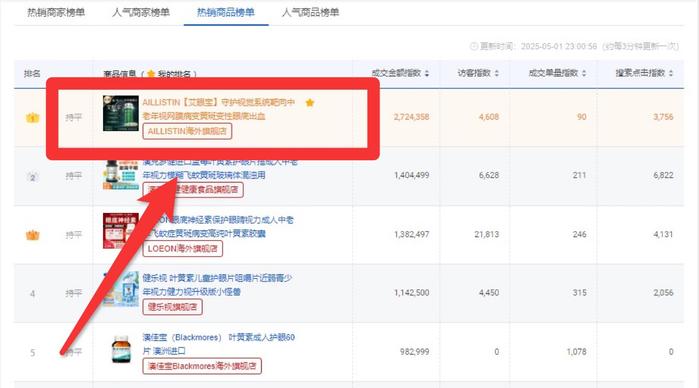Open the AILLISTIN product thumbnail
The image size is (699, 388).
[x=120, y=113]
